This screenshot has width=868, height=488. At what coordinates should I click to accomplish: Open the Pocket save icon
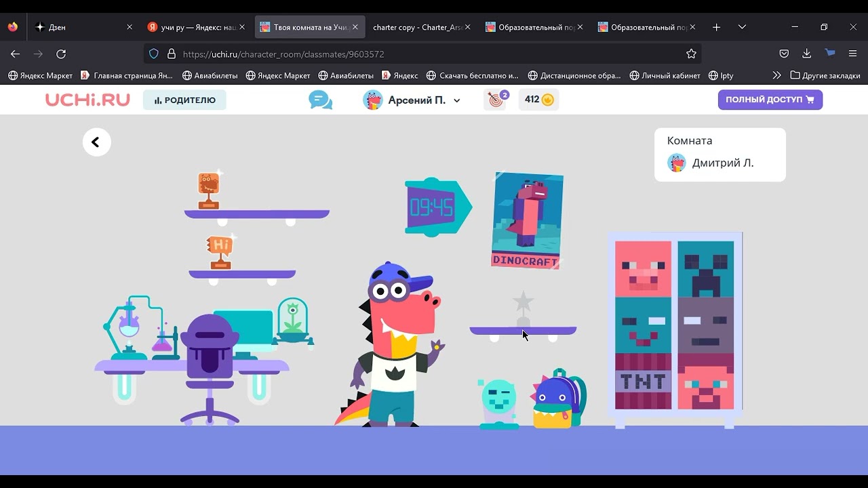tap(784, 54)
